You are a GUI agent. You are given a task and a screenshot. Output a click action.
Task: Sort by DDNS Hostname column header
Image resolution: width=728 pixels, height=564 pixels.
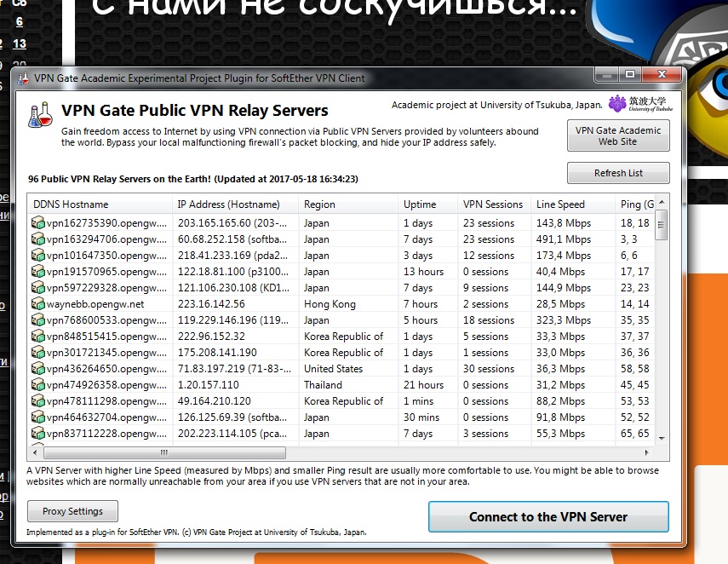click(x=100, y=204)
